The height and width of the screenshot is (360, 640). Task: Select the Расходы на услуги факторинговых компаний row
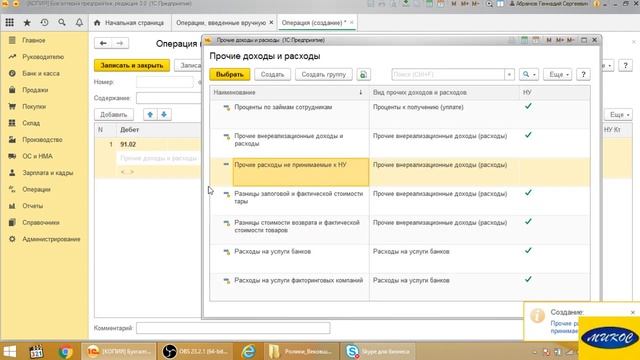coord(400,287)
